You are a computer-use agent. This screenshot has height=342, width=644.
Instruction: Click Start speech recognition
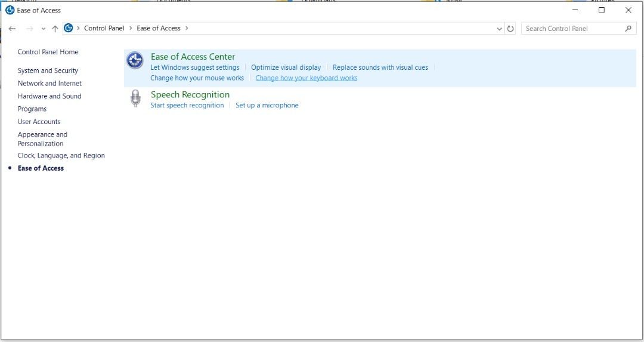[187, 105]
